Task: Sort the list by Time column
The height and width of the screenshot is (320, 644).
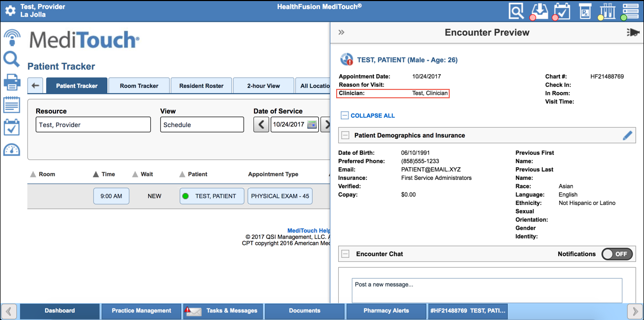Action: click(x=104, y=174)
